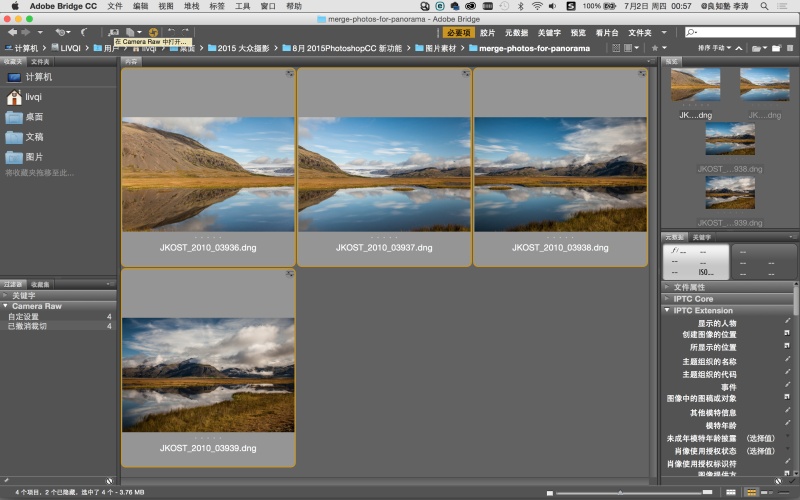The image size is (800, 500).
Task: Click the larger thumbnail size icon
Action: (x=707, y=492)
